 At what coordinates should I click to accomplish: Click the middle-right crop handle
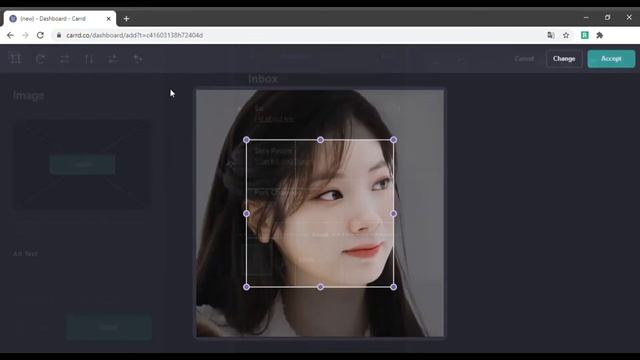(393, 213)
